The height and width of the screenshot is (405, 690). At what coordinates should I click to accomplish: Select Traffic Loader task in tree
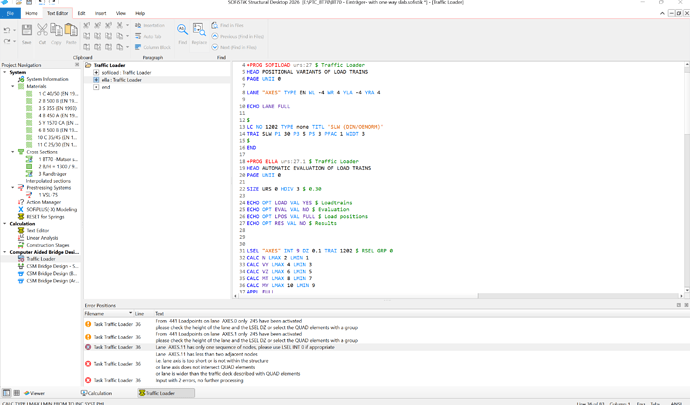(41, 259)
